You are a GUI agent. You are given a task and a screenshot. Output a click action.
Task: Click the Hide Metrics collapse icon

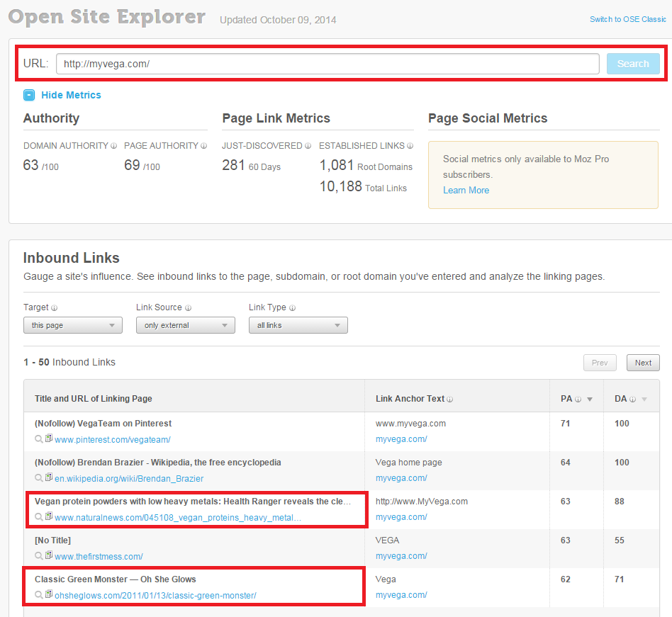[x=29, y=95]
